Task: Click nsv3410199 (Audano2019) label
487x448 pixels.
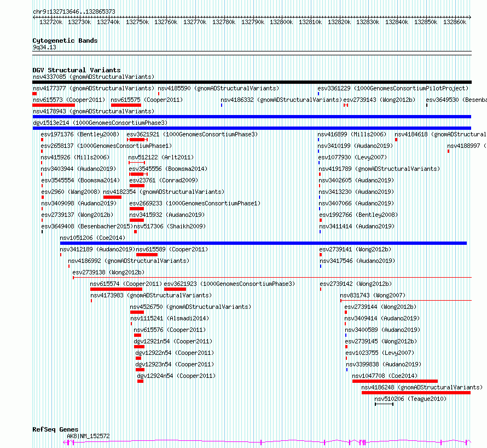Action: coord(355,146)
